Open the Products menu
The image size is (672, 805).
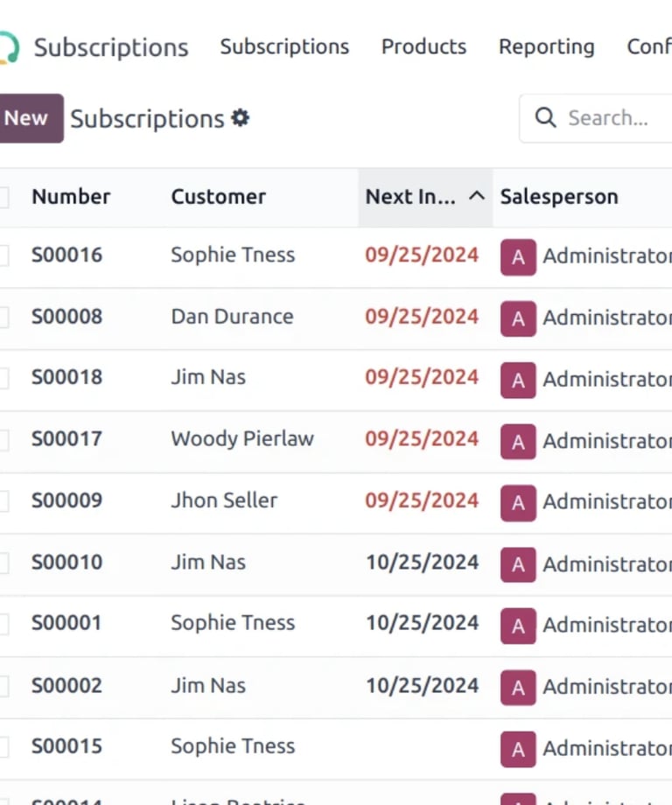point(423,46)
